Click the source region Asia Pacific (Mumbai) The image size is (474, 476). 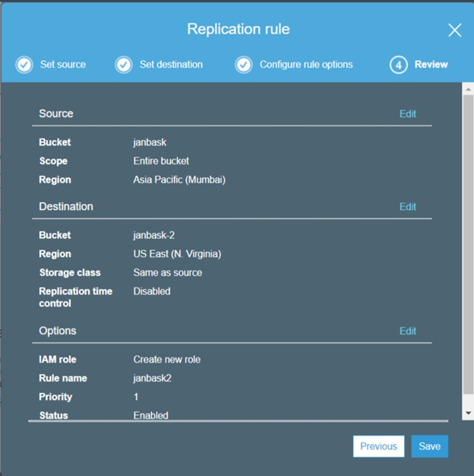179,180
